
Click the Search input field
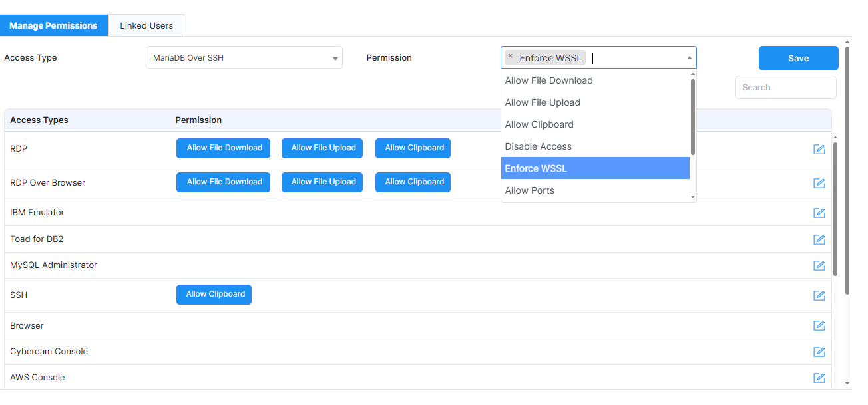click(785, 87)
